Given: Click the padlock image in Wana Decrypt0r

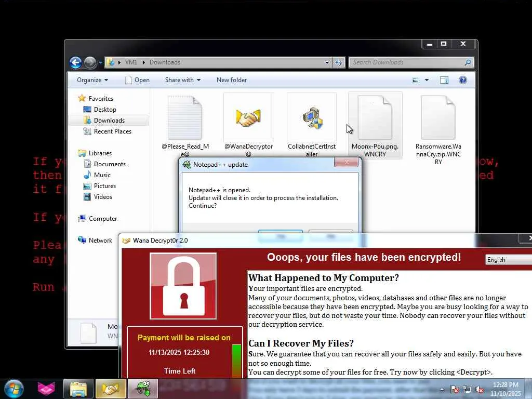Looking at the screenshot, I should click(x=183, y=286).
